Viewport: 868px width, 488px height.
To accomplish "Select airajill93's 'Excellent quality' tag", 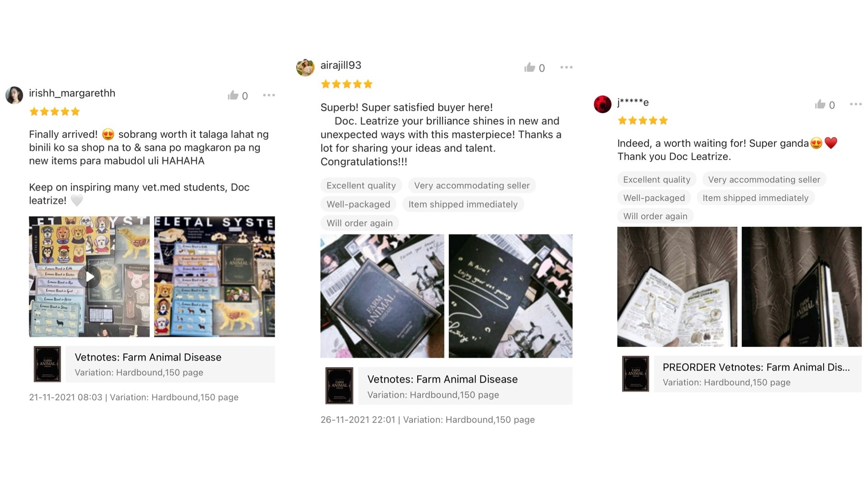I will (x=361, y=185).
